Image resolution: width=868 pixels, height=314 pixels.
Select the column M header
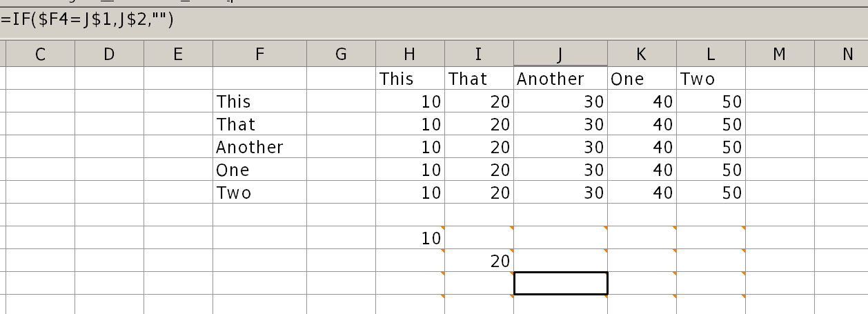coord(780,55)
